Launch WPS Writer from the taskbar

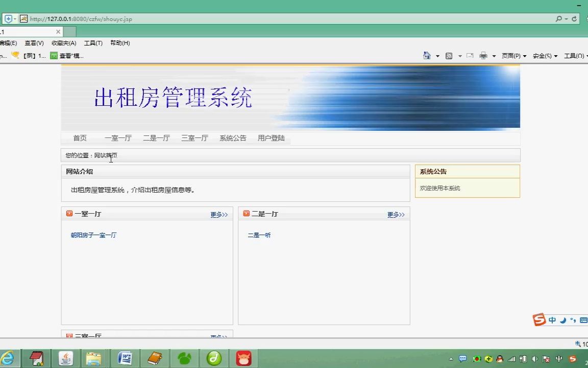pos(125,358)
